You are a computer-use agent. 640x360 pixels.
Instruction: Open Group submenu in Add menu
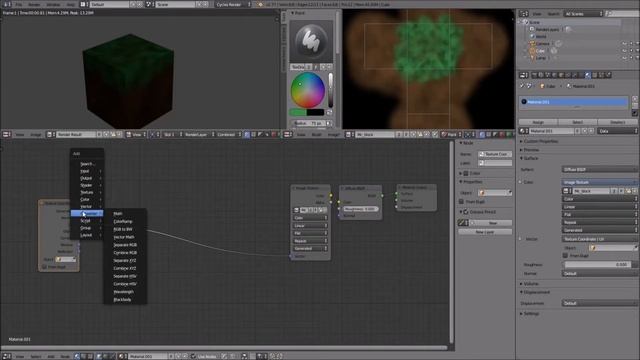[87, 228]
